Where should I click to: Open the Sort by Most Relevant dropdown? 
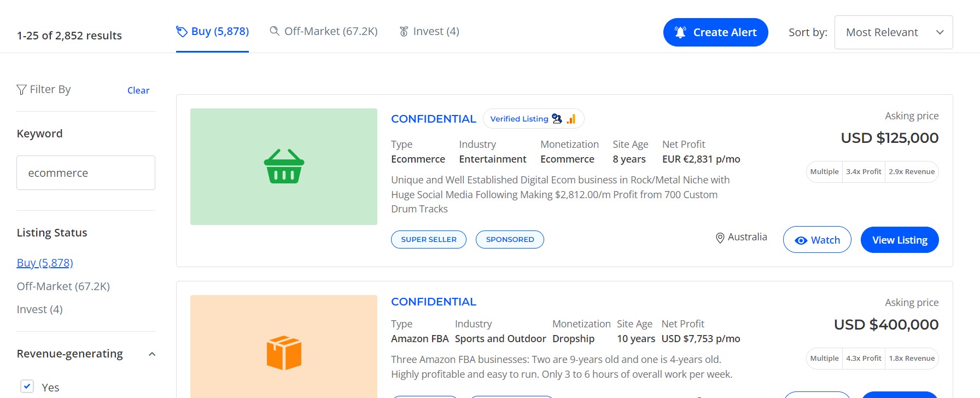point(894,32)
